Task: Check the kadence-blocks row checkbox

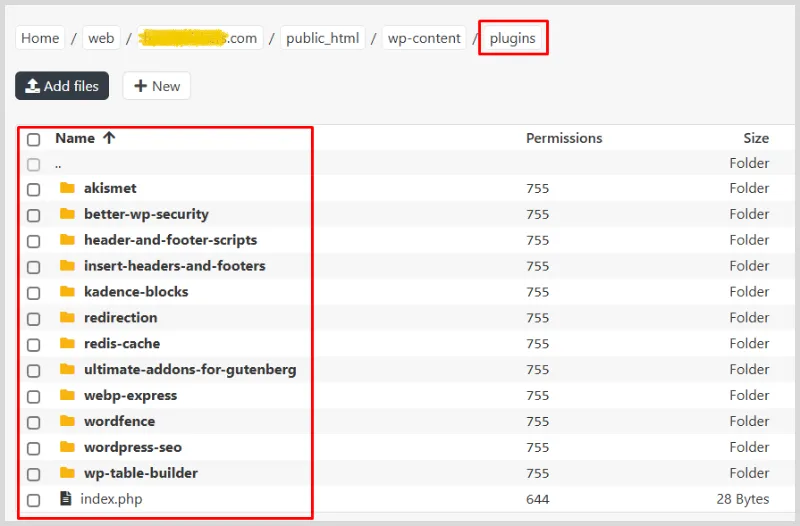Action: [x=34, y=293]
